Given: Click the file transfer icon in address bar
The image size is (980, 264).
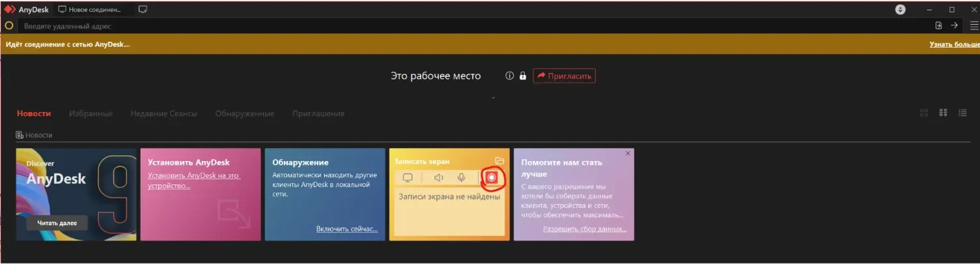Looking at the screenshot, I should click(938, 25).
